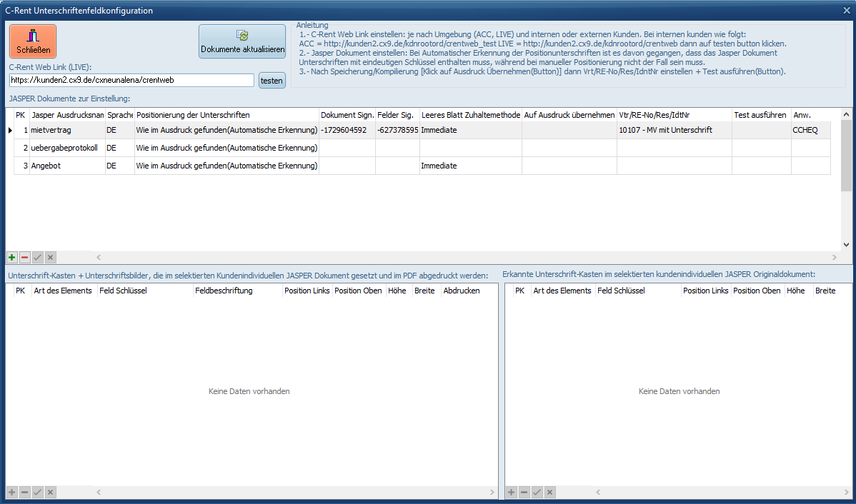Add a new JASPER document row with green plus

pos(12,257)
